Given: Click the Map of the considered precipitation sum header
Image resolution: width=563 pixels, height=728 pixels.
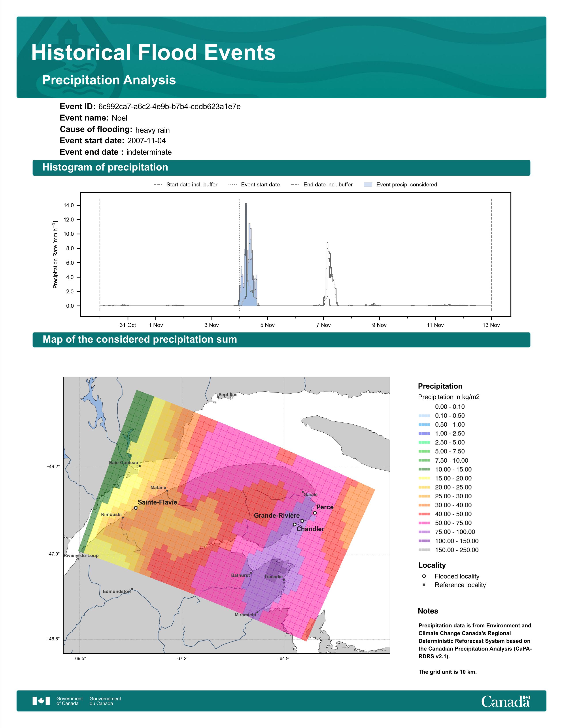Looking at the screenshot, I should click(x=140, y=339).
